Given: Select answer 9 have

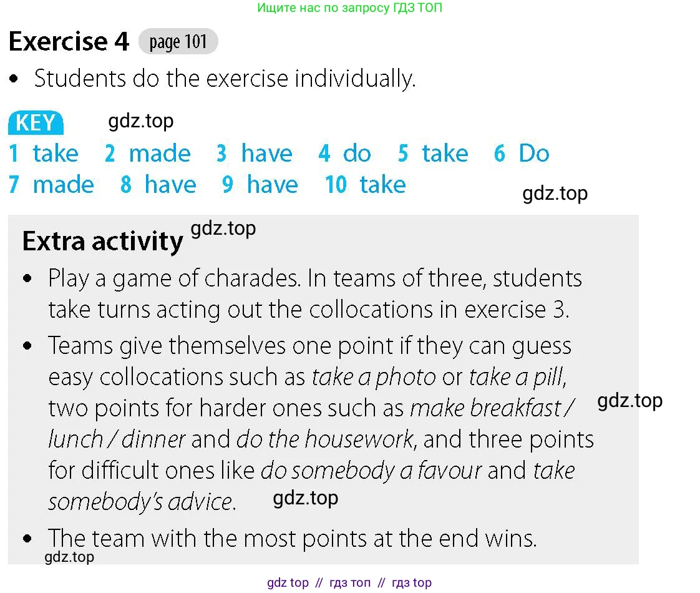Looking at the screenshot, I should 260,184.
